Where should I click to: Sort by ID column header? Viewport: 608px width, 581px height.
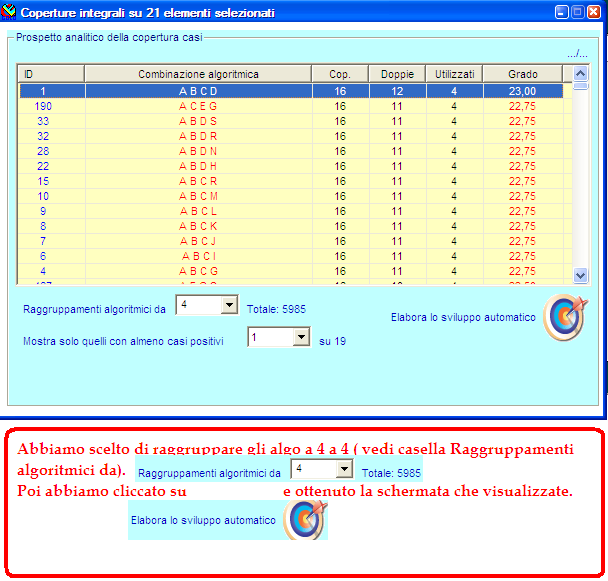51,74
